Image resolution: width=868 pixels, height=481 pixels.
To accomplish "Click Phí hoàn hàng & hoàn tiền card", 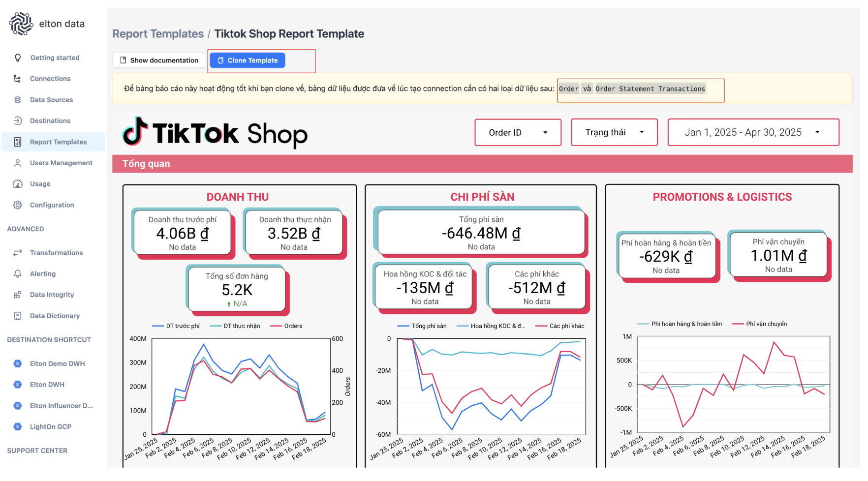I will [x=666, y=256].
